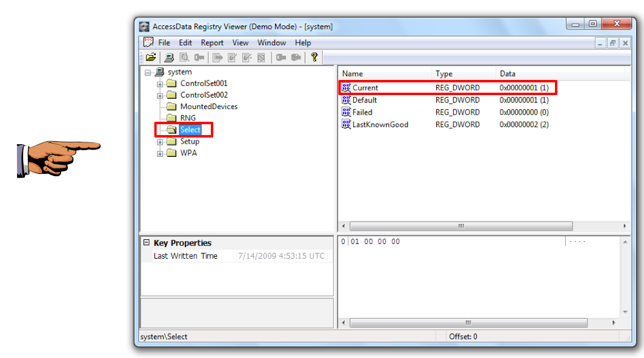Click value list scroll right arrow
Screen dimensions: 644x358
point(625,226)
